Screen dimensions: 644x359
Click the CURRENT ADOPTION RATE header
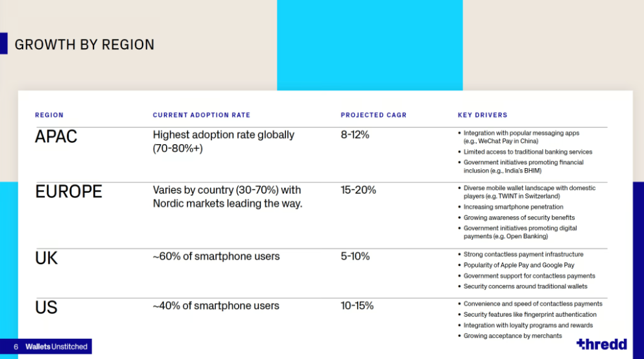tap(201, 115)
